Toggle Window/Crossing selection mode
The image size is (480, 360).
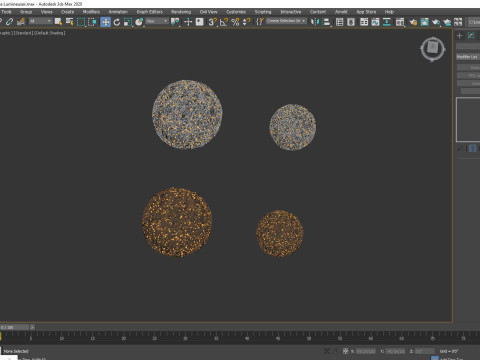[92, 22]
